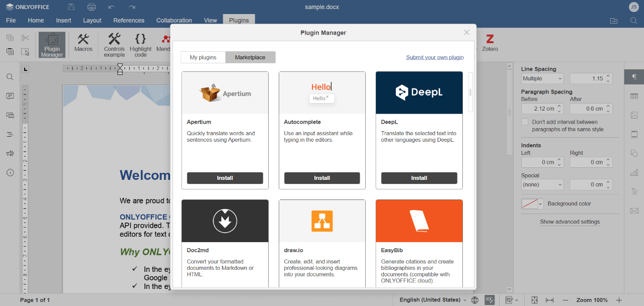Open the English (United States) language selector
Image resolution: width=644 pixels, height=306 pixels.
click(433, 300)
